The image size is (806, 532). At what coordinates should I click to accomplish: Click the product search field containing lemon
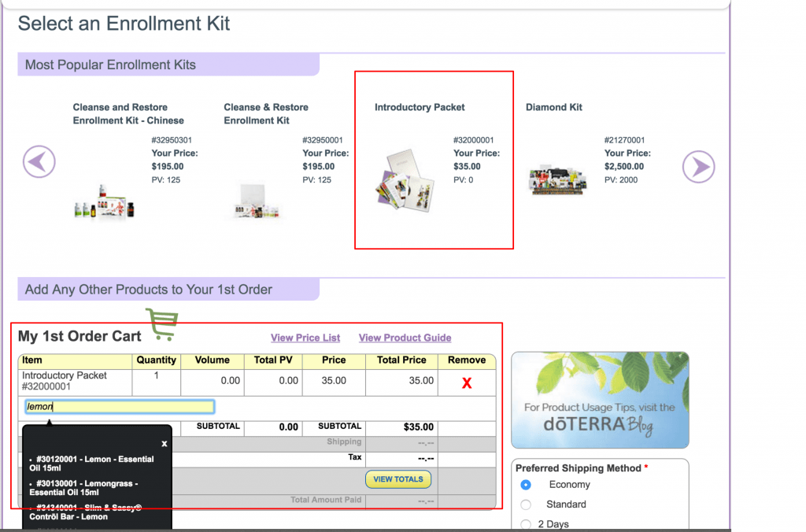coord(120,407)
